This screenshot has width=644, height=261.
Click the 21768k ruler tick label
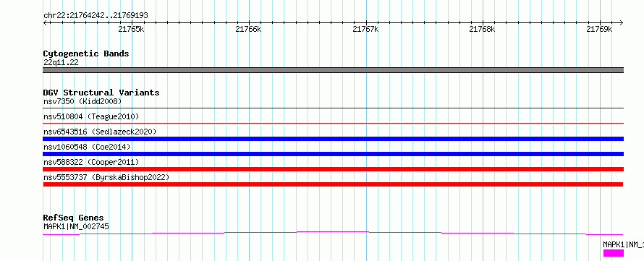[483, 29]
